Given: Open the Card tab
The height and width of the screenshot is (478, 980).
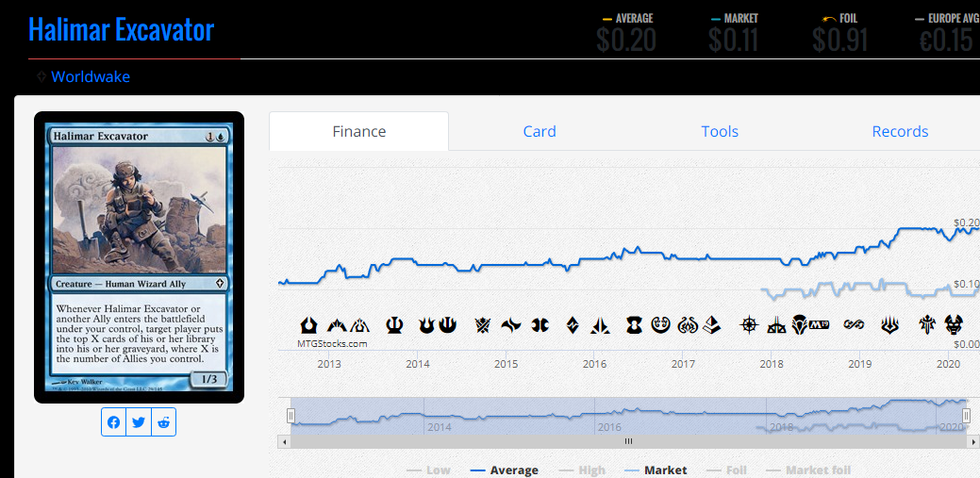Looking at the screenshot, I should point(540,131).
